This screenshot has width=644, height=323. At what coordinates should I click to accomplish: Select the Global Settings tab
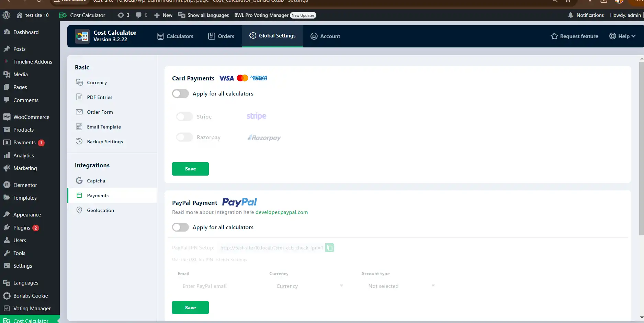pyautogui.click(x=272, y=36)
